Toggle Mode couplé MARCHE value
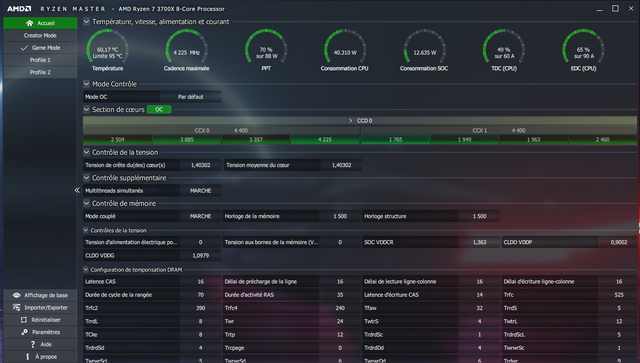The height and width of the screenshot is (363, 640). (200, 216)
